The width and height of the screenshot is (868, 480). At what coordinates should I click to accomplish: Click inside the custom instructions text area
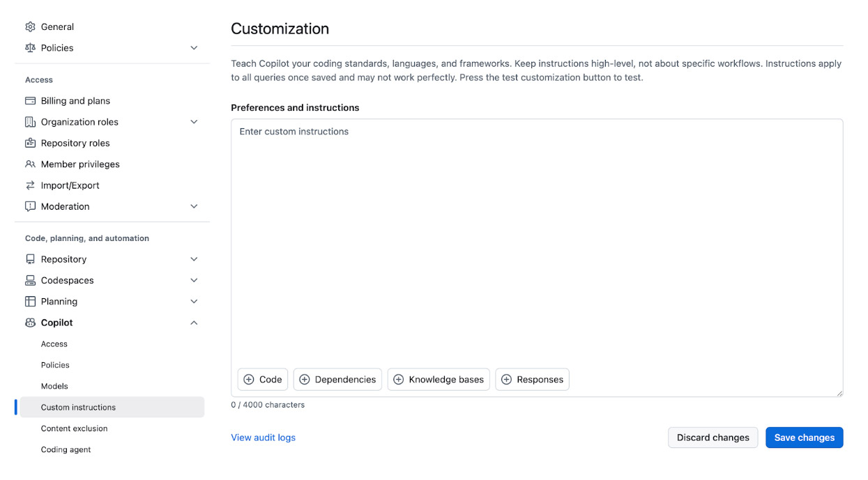pyautogui.click(x=535, y=244)
